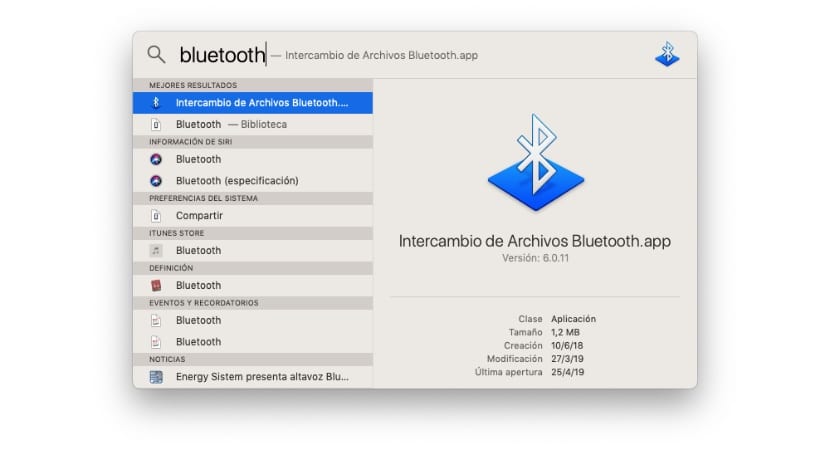Open the Bluetooth dictionary definition result
Image resolution: width=830 pixels, height=450 pixels.
(198, 286)
